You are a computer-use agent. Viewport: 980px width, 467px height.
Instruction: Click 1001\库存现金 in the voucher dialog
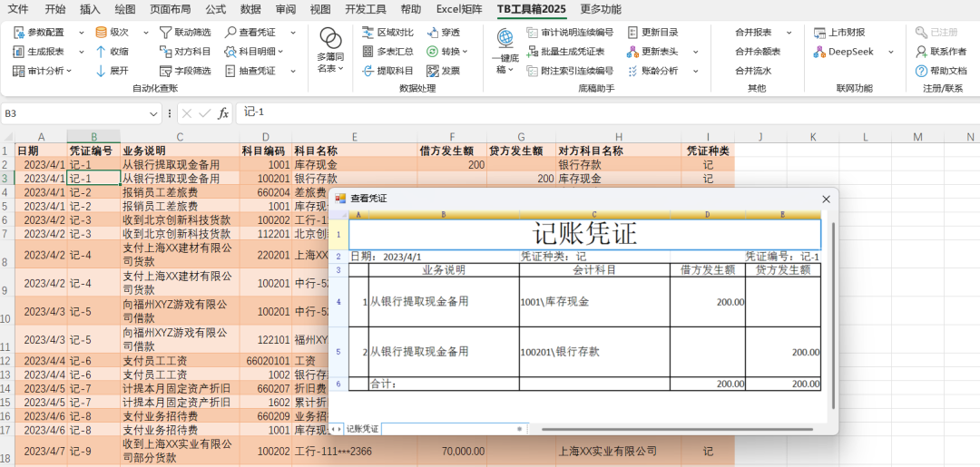pos(594,302)
